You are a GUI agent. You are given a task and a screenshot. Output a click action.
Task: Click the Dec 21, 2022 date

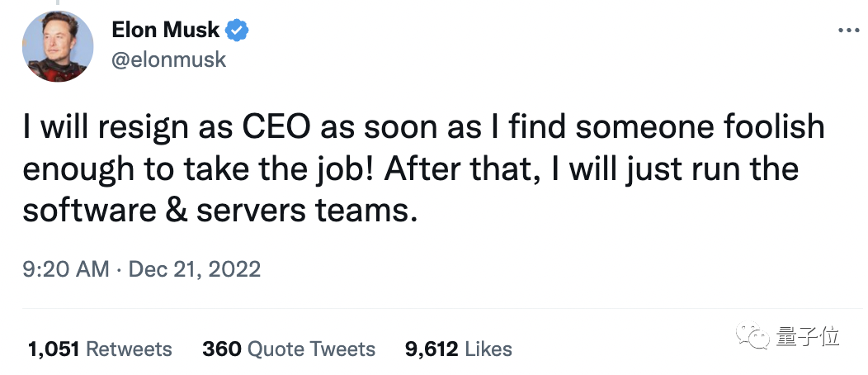[x=195, y=269]
